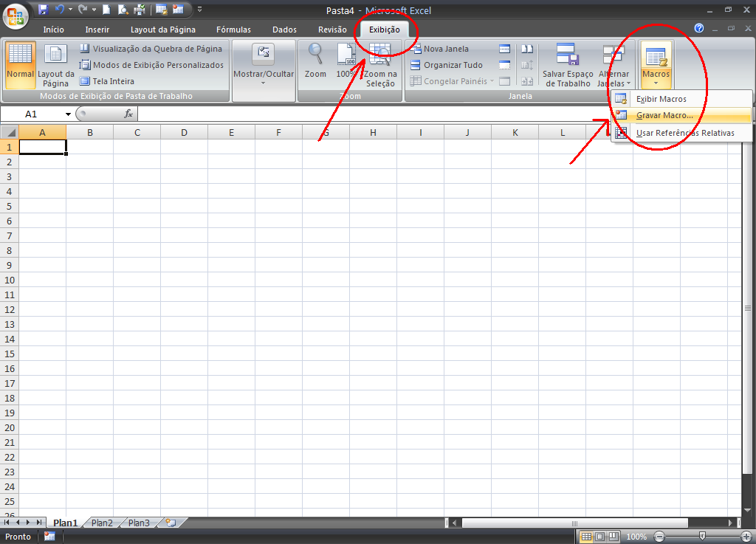The height and width of the screenshot is (544, 756).
Task: Toggle Usar Referências Relativas option
Action: pyautogui.click(x=681, y=133)
